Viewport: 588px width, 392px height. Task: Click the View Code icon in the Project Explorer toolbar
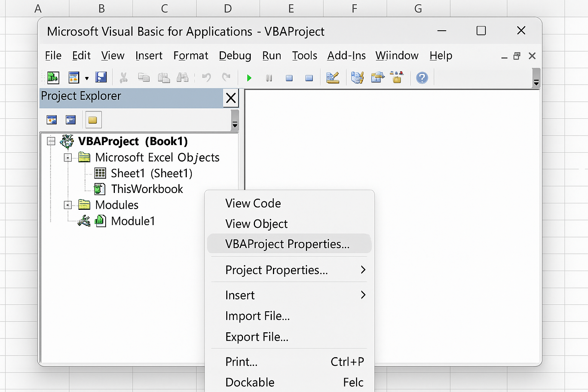click(x=52, y=120)
